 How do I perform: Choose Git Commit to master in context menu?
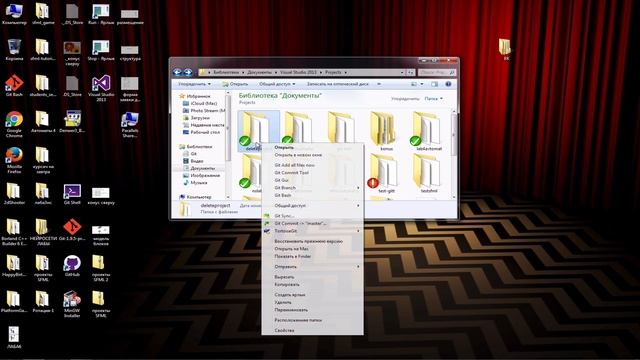312,223
